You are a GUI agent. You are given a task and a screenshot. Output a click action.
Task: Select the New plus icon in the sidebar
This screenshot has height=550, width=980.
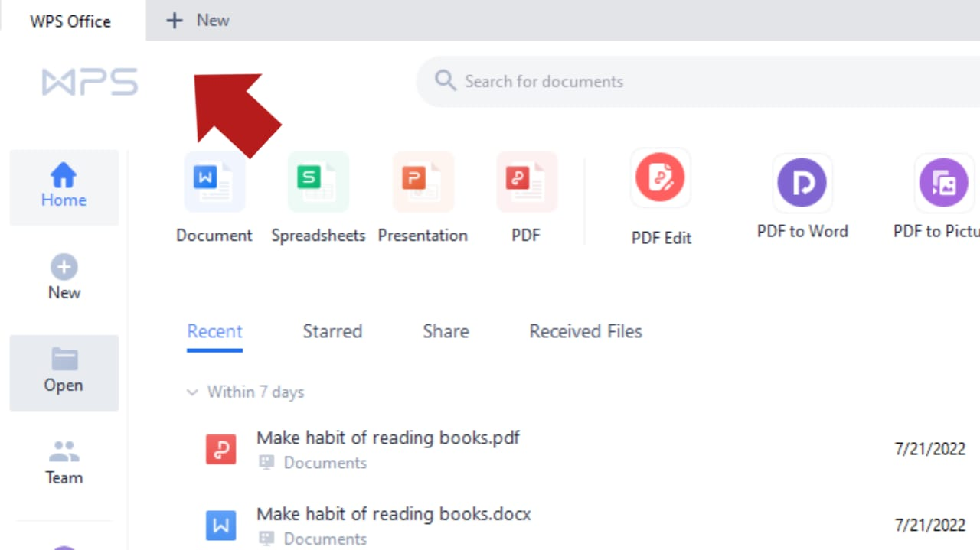pyautogui.click(x=64, y=268)
